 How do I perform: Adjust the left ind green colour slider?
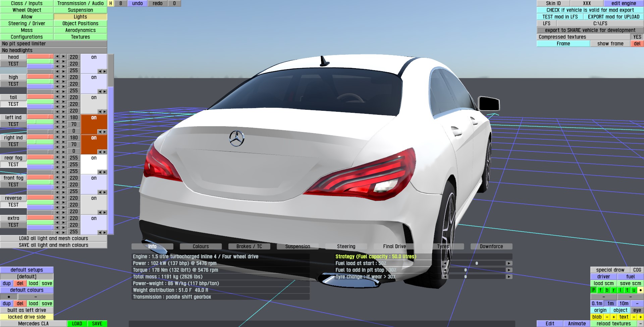coord(40,122)
